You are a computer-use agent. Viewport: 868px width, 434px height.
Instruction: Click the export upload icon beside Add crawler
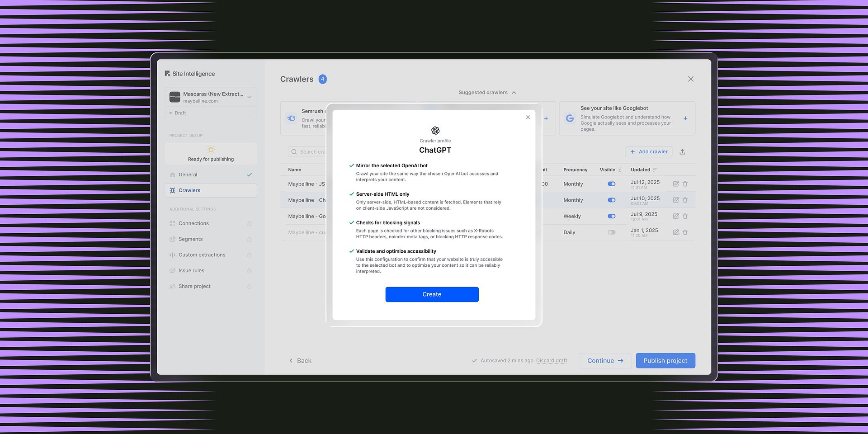point(683,151)
